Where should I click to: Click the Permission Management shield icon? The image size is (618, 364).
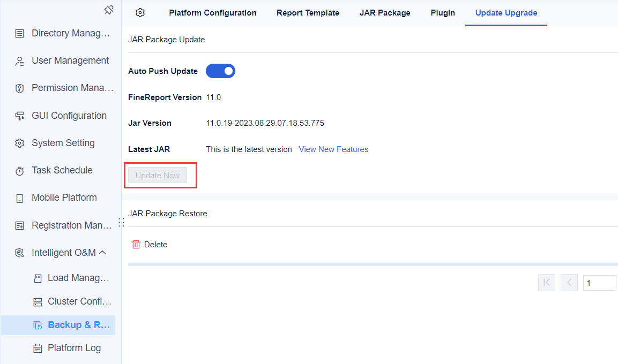(19, 88)
